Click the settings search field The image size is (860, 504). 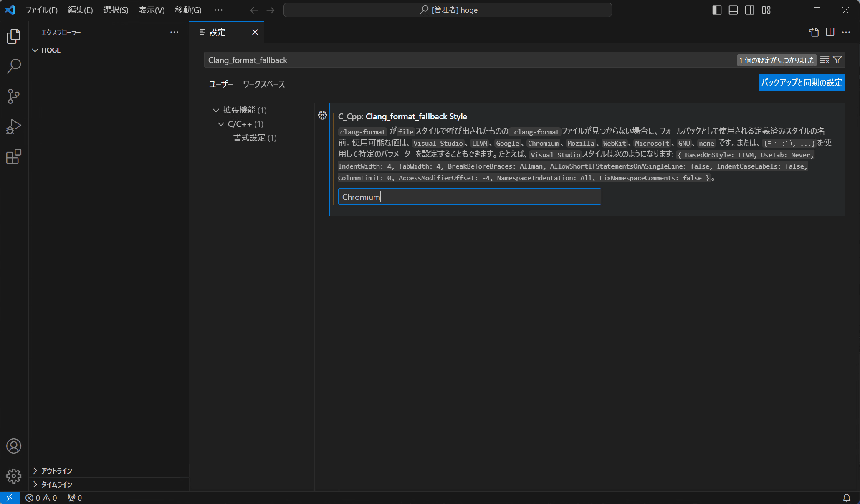tap(470, 60)
